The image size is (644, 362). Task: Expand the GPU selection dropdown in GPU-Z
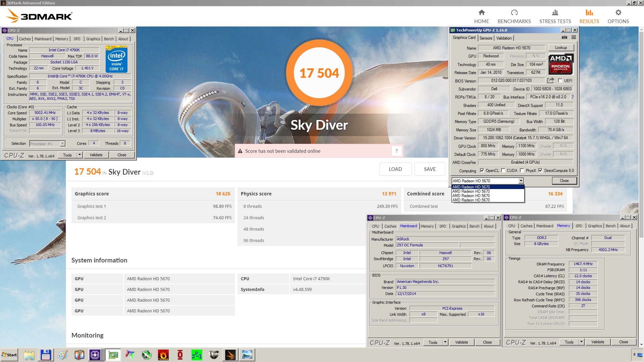pos(521,181)
